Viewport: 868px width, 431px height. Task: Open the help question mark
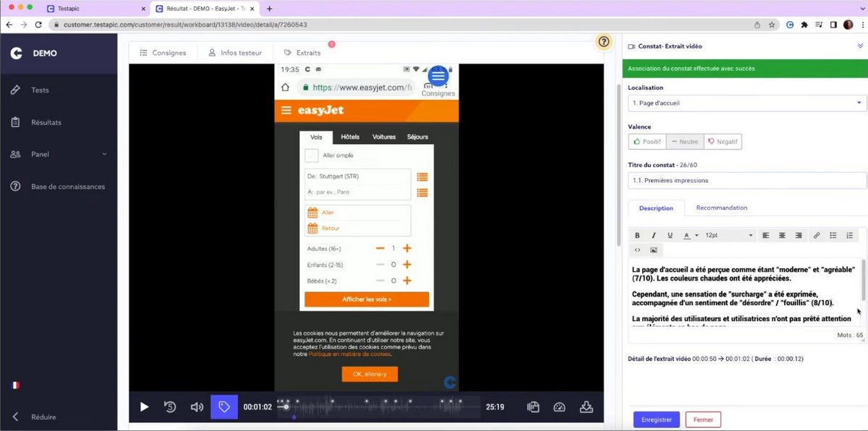tap(603, 41)
